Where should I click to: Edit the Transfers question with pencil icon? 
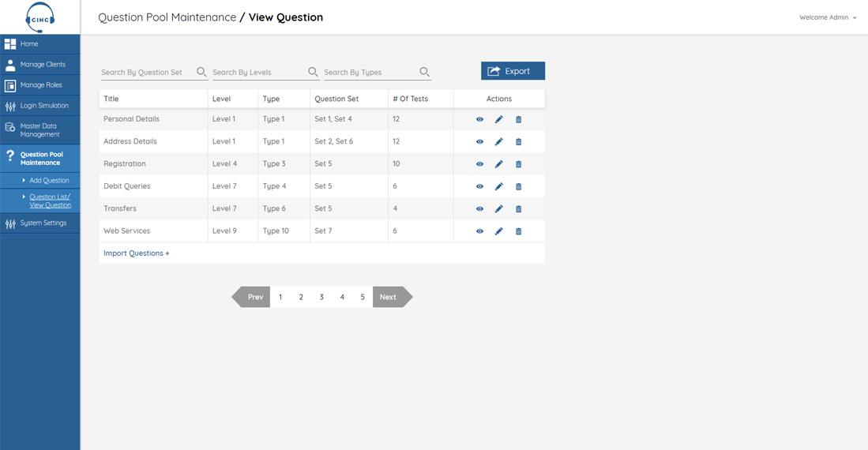point(499,208)
